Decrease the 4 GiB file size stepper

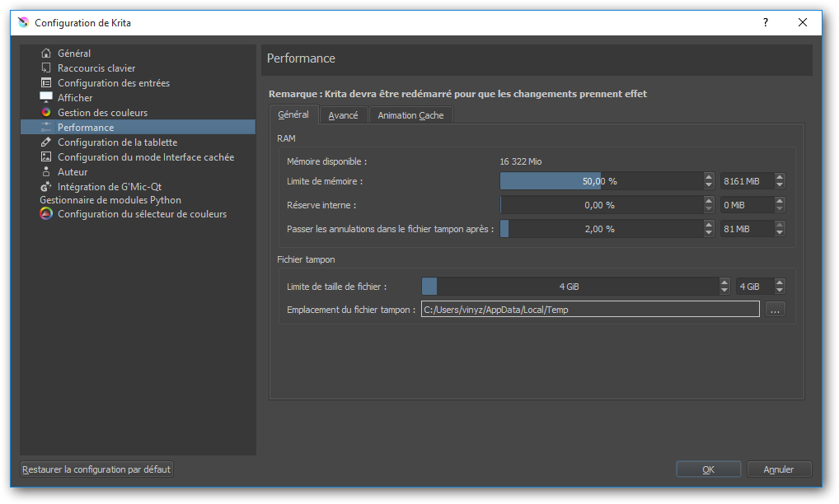pos(780,290)
